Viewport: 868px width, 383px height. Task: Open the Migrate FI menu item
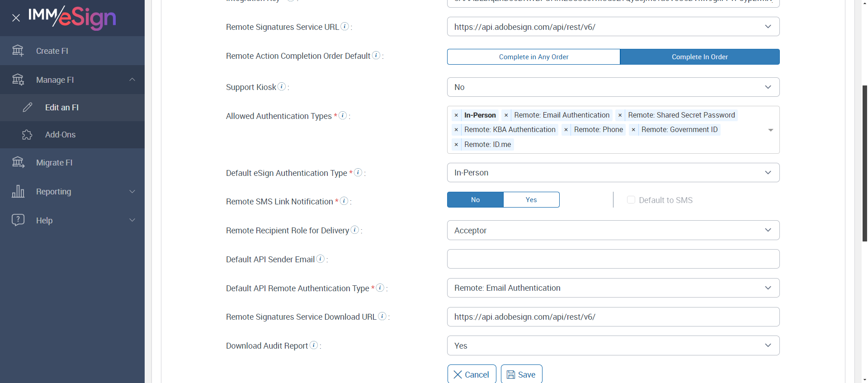(54, 163)
